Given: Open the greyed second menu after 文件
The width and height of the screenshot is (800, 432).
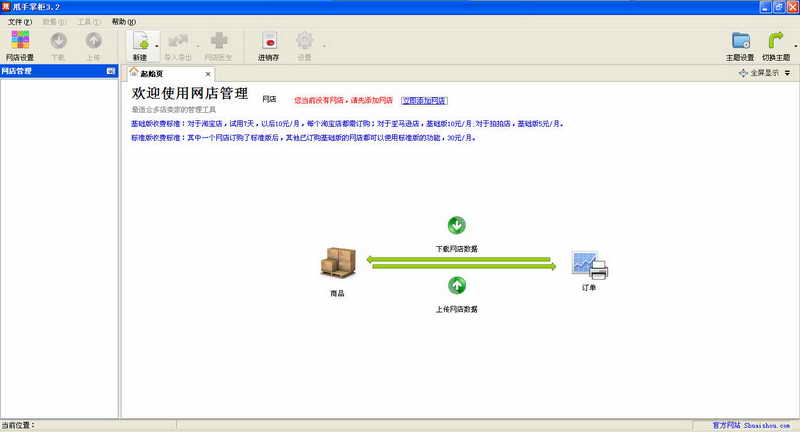Looking at the screenshot, I should tap(54, 22).
